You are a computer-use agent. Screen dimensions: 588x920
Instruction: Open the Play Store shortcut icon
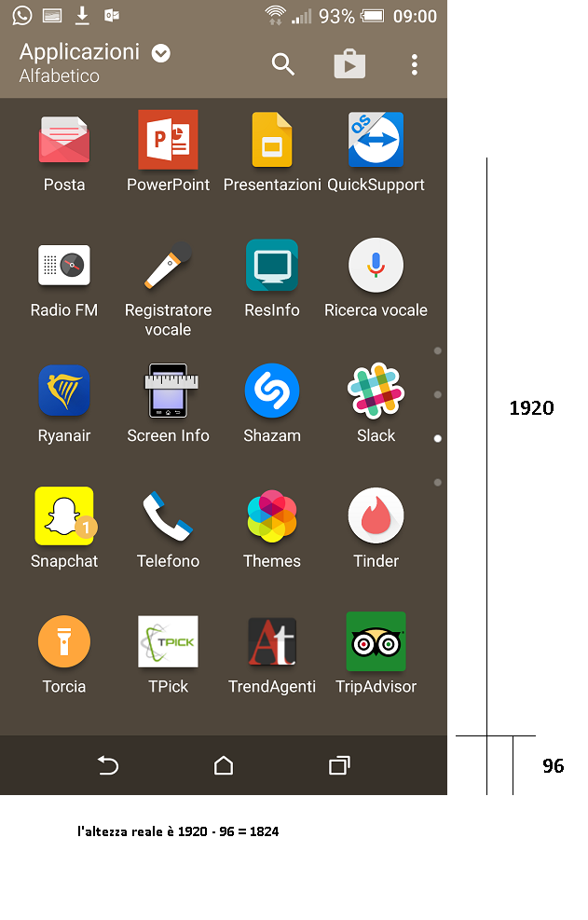[x=349, y=64]
